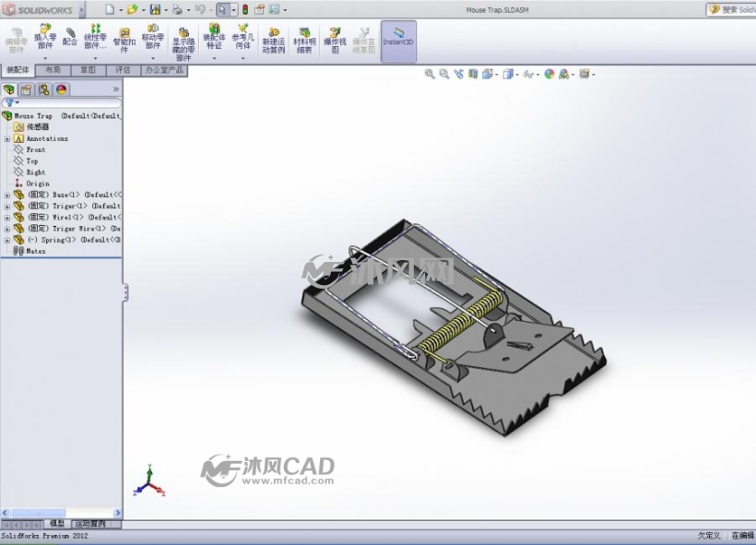Toggle Instant3D mode
This screenshot has height=545, width=756.
click(x=398, y=41)
